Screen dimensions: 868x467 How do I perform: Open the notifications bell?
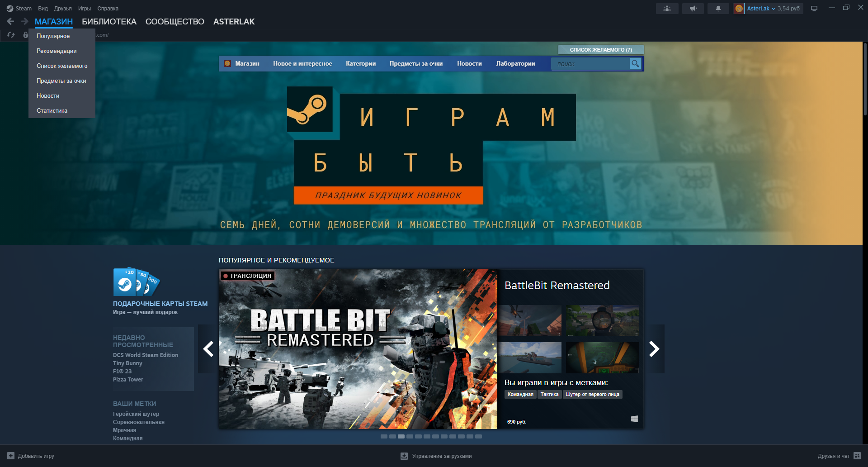(718, 9)
